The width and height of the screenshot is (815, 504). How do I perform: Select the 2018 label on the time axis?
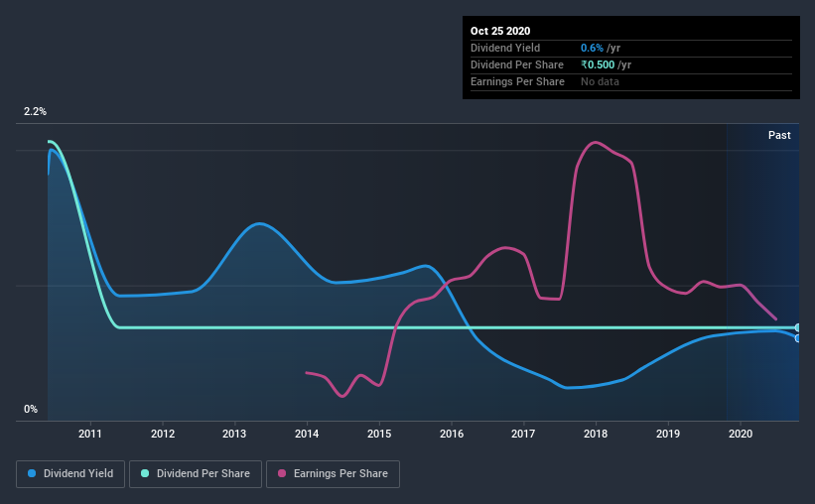click(596, 434)
